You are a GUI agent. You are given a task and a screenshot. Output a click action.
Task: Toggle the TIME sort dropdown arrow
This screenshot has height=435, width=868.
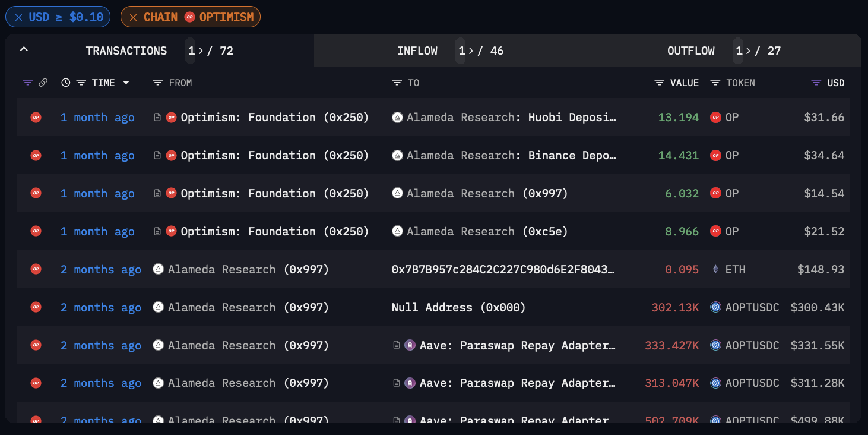pyautogui.click(x=126, y=83)
